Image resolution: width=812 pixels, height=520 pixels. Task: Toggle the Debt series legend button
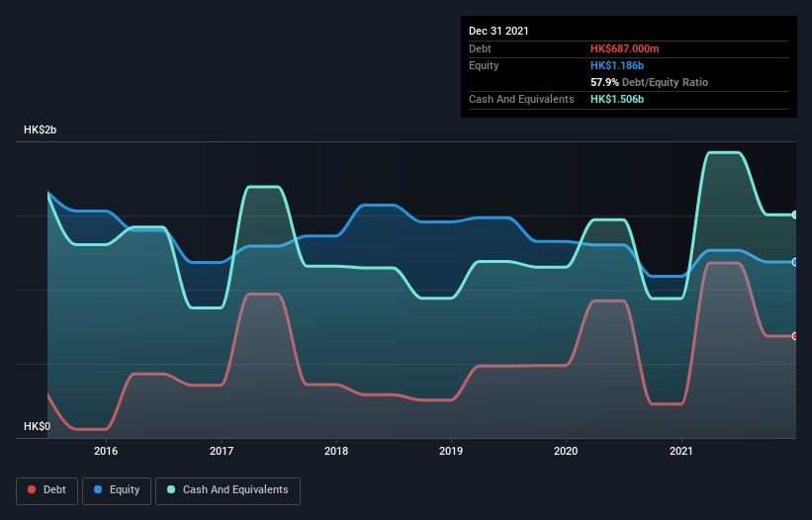coord(47,490)
